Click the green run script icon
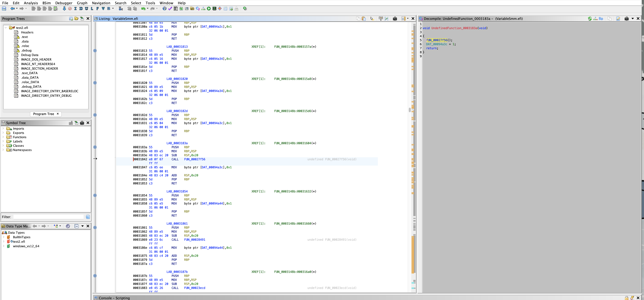The height and width of the screenshot is (300, 644). coord(209,9)
